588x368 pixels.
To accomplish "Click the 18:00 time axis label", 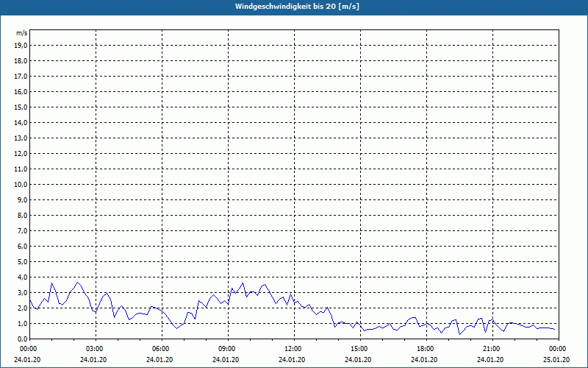I will coord(425,349).
